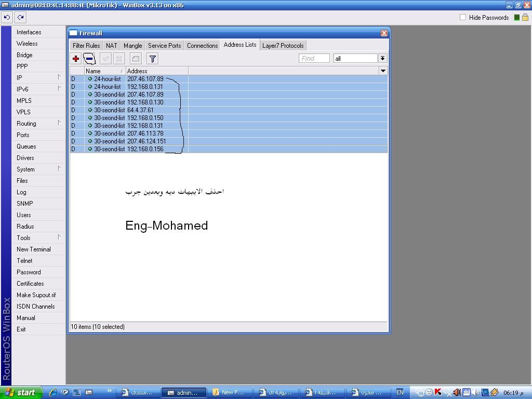Click the Comment toolbar button
532x399 pixels.
[x=136, y=59]
